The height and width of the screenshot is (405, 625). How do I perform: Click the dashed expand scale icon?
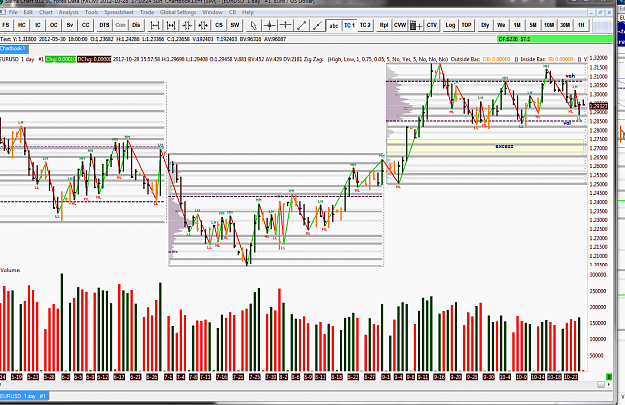pos(187,26)
